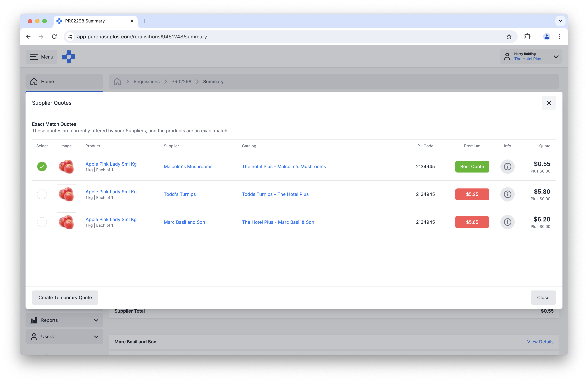
Task: Click the apple thumbnail in Malcolm's Mushrooms row
Action: [x=66, y=166]
